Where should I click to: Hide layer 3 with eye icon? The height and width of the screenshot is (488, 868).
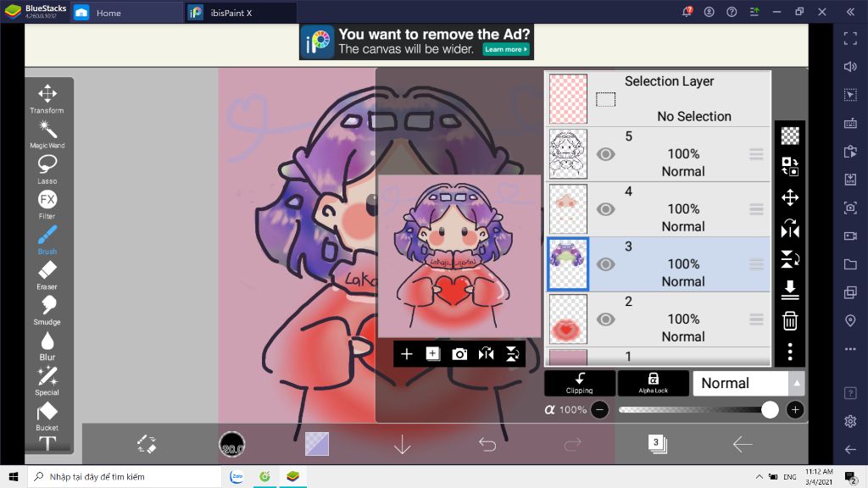605,264
